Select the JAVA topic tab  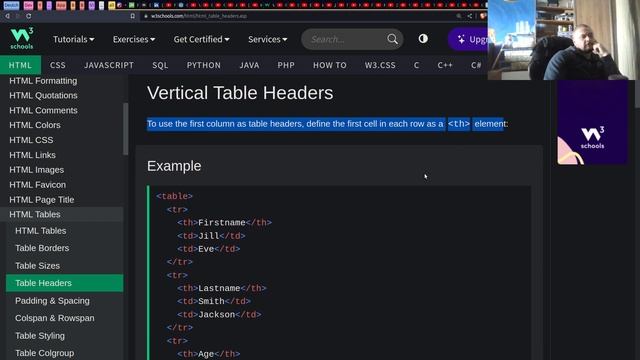coord(249,65)
